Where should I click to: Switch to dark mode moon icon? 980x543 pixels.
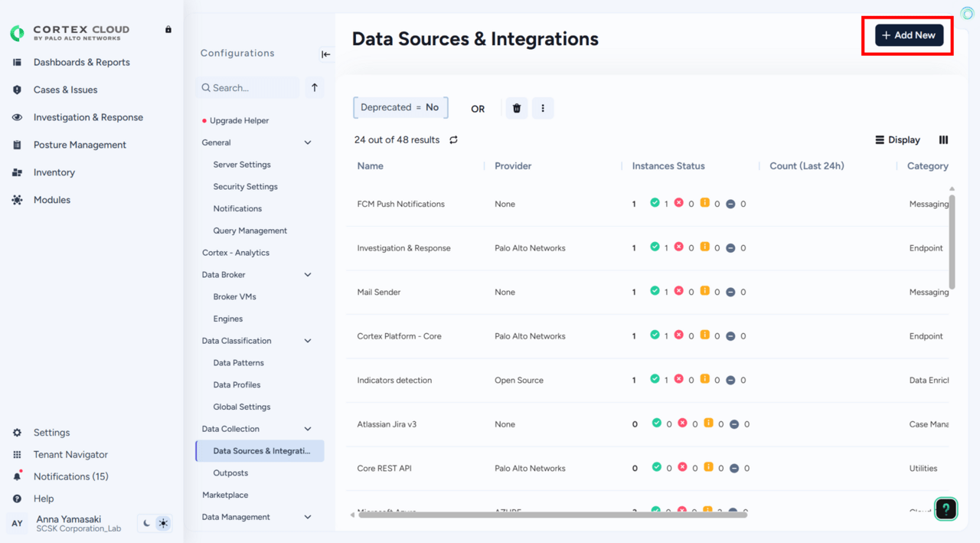tap(147, 524)
